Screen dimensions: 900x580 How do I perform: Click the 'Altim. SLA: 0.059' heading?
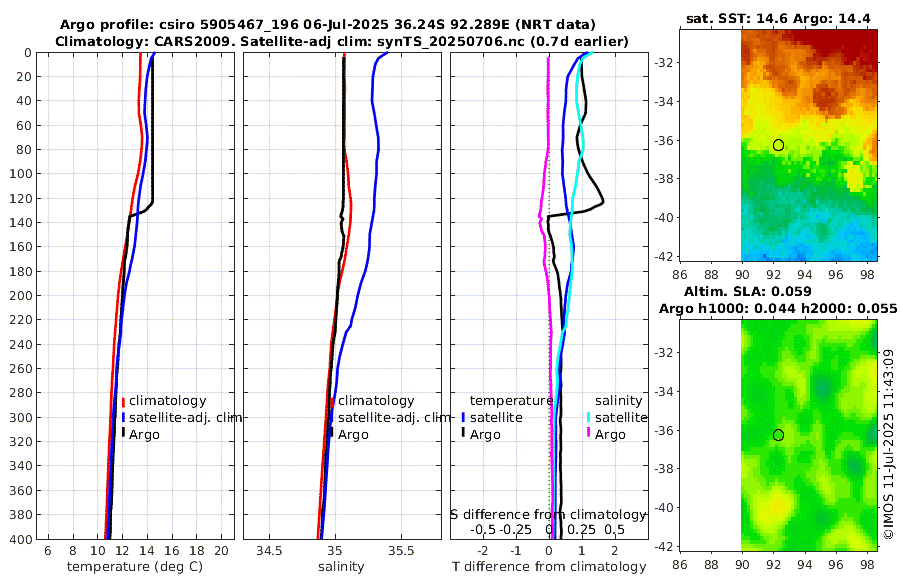[747, 292]
